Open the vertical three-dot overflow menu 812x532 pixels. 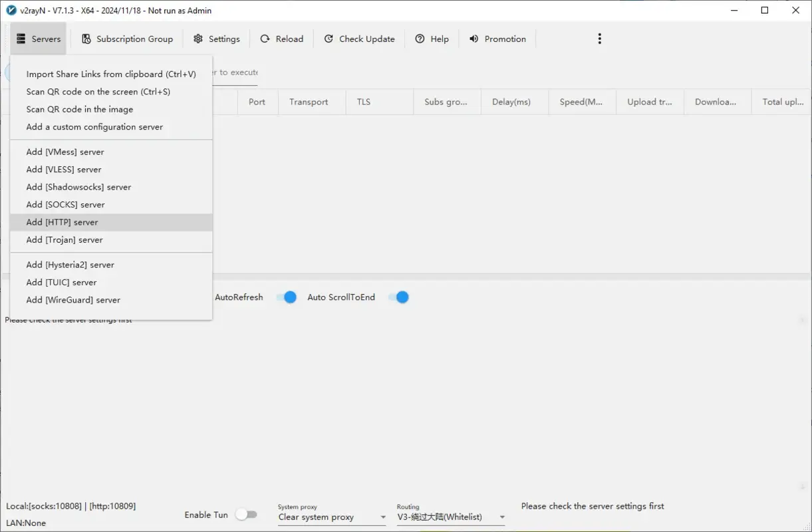[599, 39]
